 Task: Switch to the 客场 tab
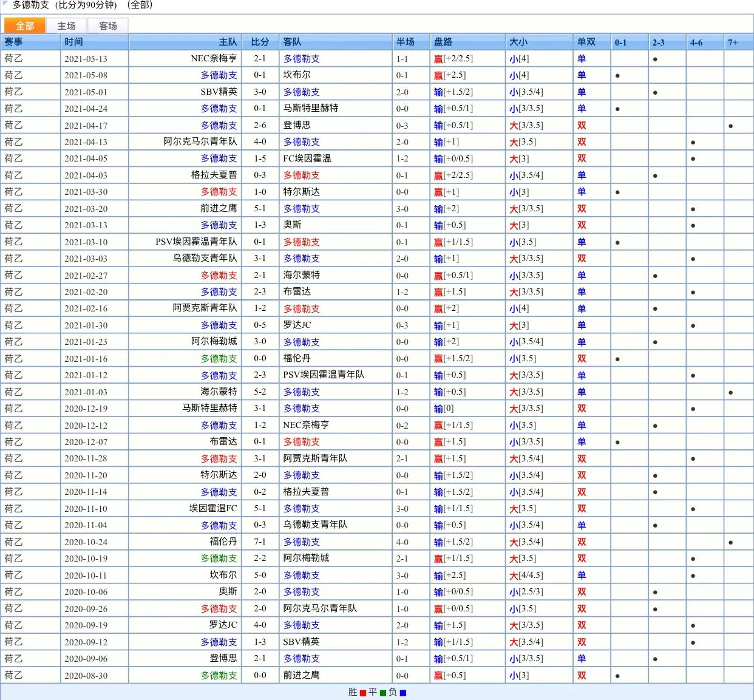point(107,25)
